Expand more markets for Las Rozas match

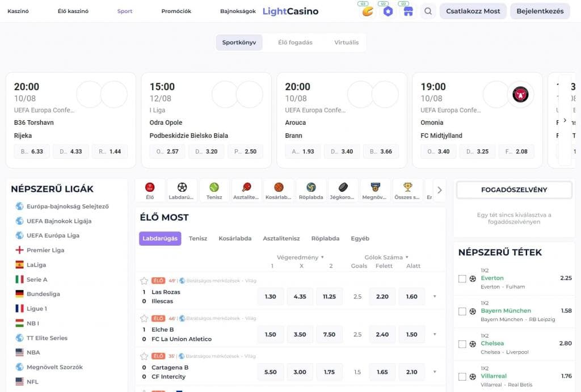coord(435,296)
